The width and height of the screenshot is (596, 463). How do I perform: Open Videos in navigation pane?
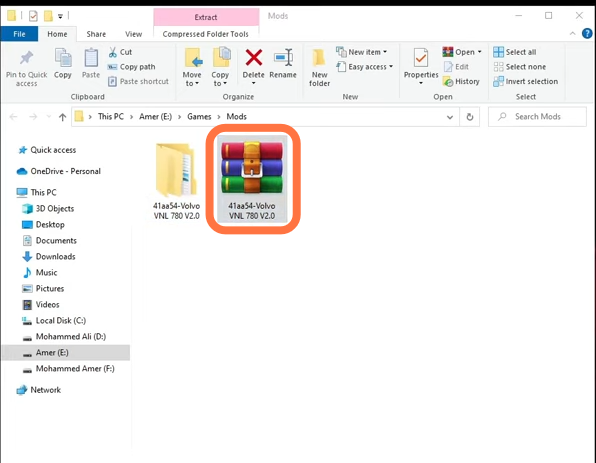41,304
